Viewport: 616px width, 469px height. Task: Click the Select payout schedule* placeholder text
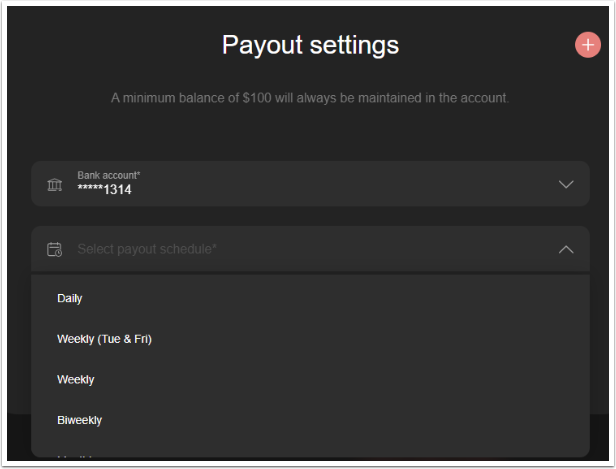147,249
